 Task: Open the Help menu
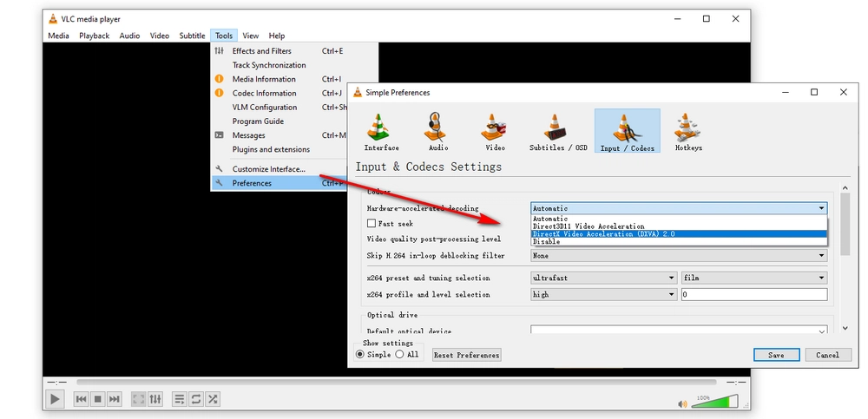277,36
